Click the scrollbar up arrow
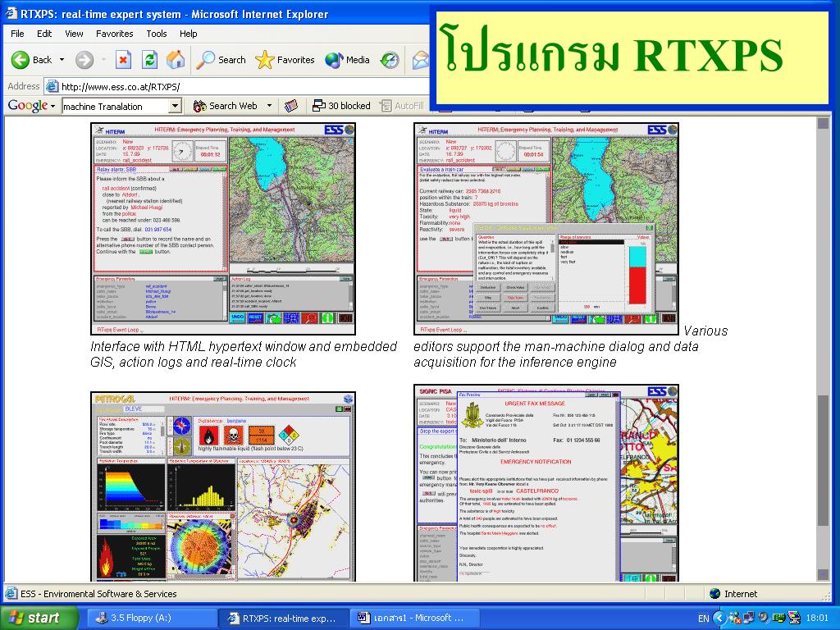Viewport: 840px width, 630px height. (x=823, y=123)
